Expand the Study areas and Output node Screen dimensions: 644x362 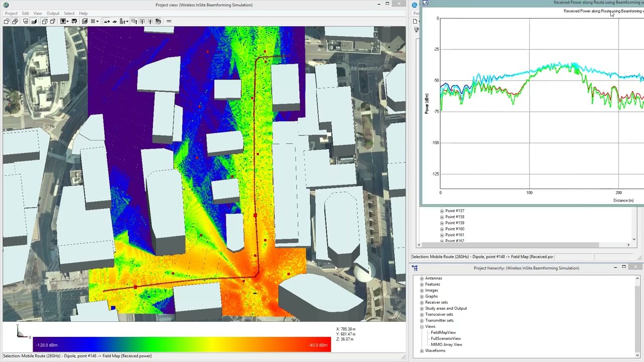422,309
